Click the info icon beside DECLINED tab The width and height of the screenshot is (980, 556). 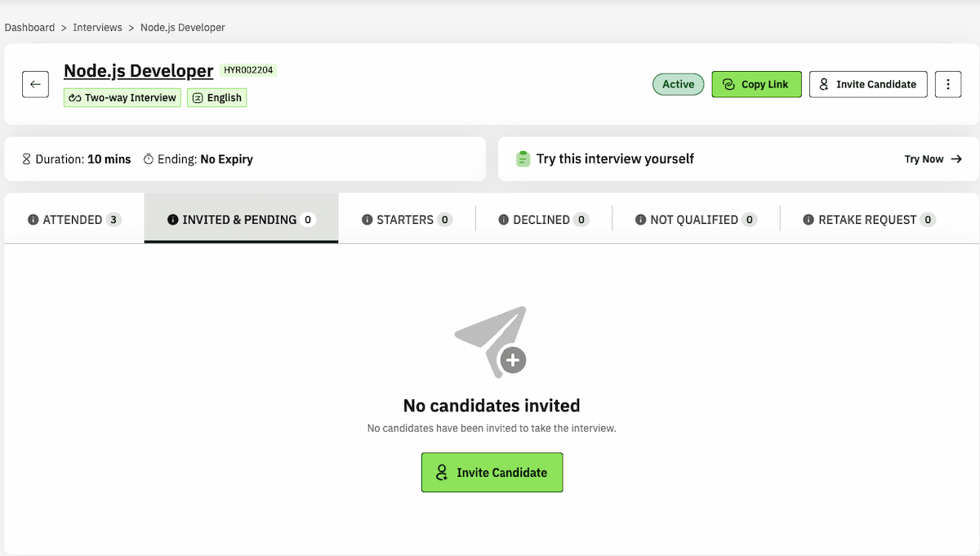pos(504,220)
